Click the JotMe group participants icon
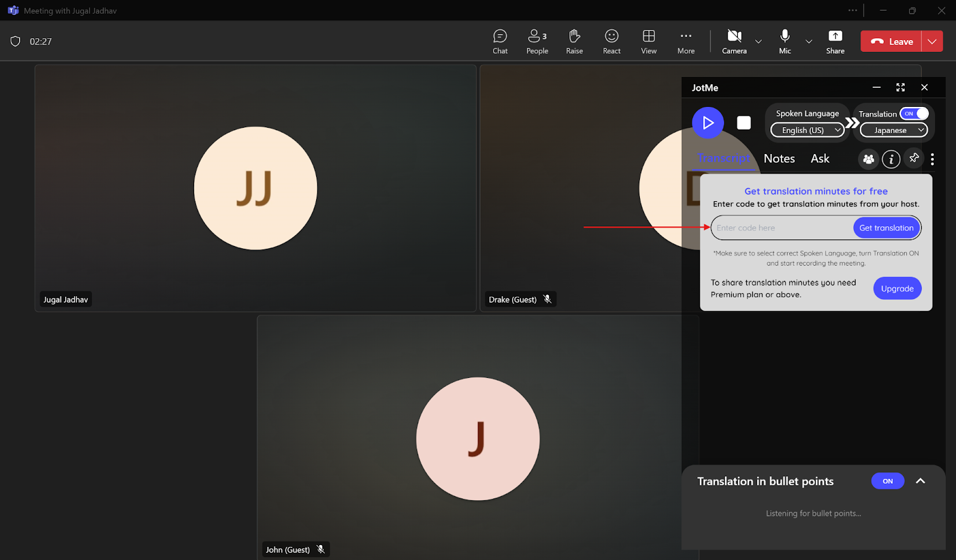 click(868, 159)
